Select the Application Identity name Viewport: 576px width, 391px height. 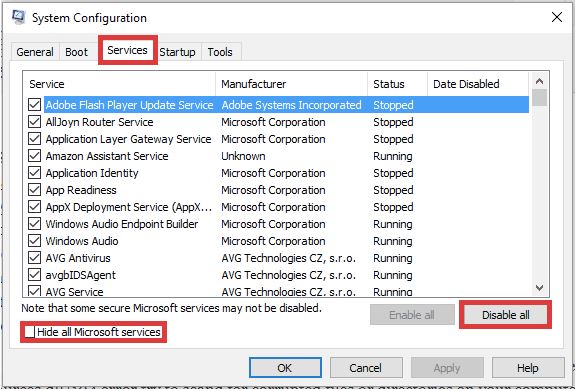[92, 173]
